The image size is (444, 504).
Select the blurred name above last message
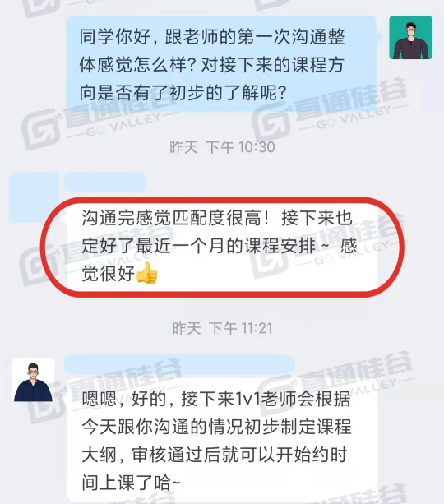click(x=179, y=364)
